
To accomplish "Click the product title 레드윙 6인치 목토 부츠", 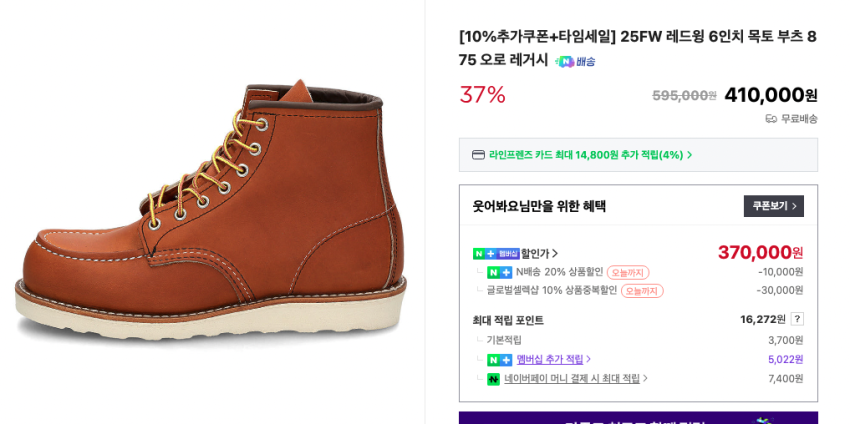I will click(637, 47).
